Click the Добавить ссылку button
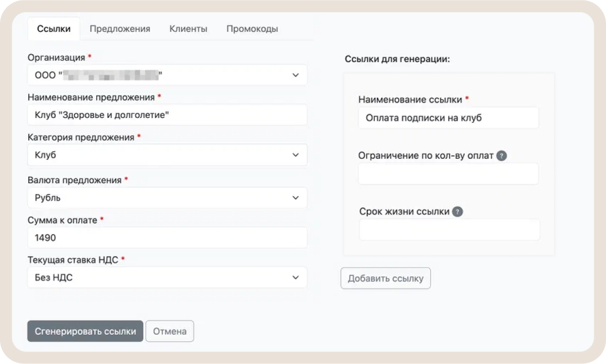Image resolution: width=606 pixels, height=364 pixels. 385,278
